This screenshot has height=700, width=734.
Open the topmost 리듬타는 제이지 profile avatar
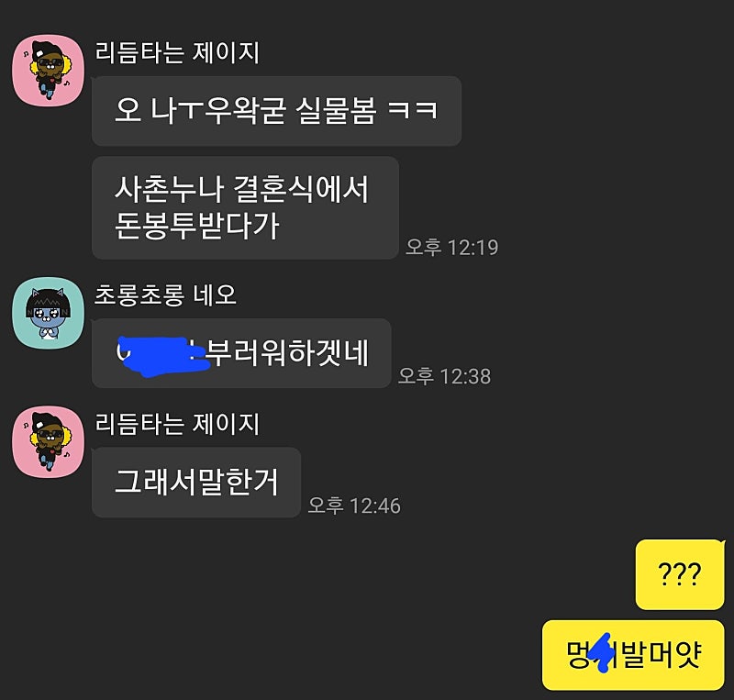pyautogui.click(x=49, y=71)
